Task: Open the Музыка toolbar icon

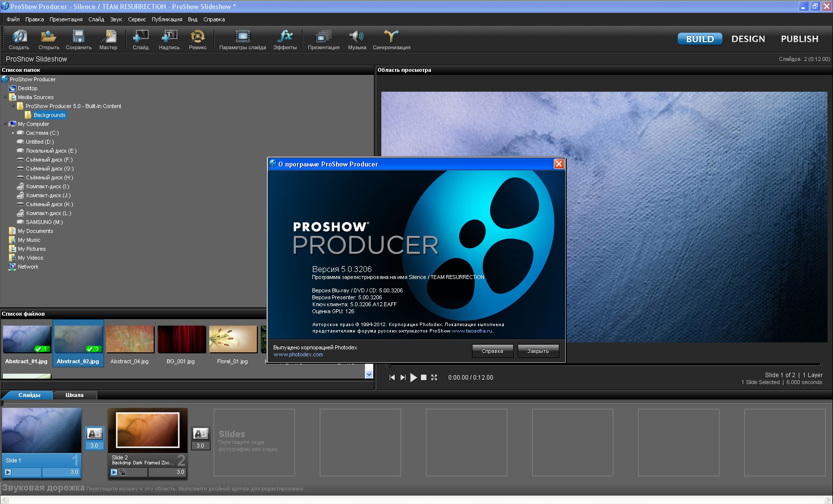Action: (357, 40)
